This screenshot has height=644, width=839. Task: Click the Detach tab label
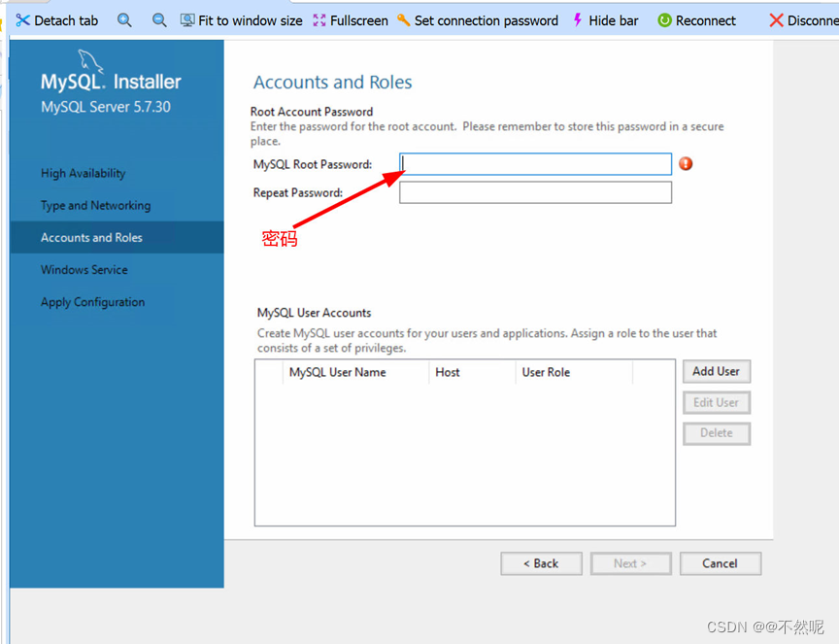[66, 20]
